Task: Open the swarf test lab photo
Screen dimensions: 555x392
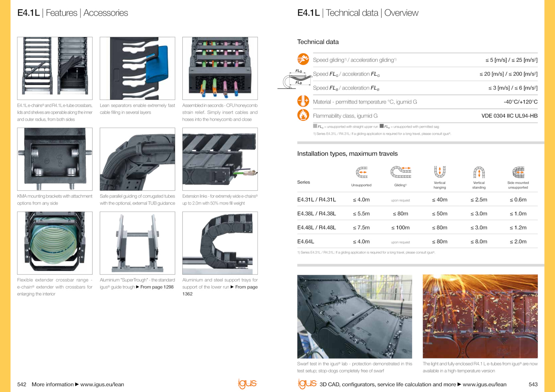Action: click(355, 316)
